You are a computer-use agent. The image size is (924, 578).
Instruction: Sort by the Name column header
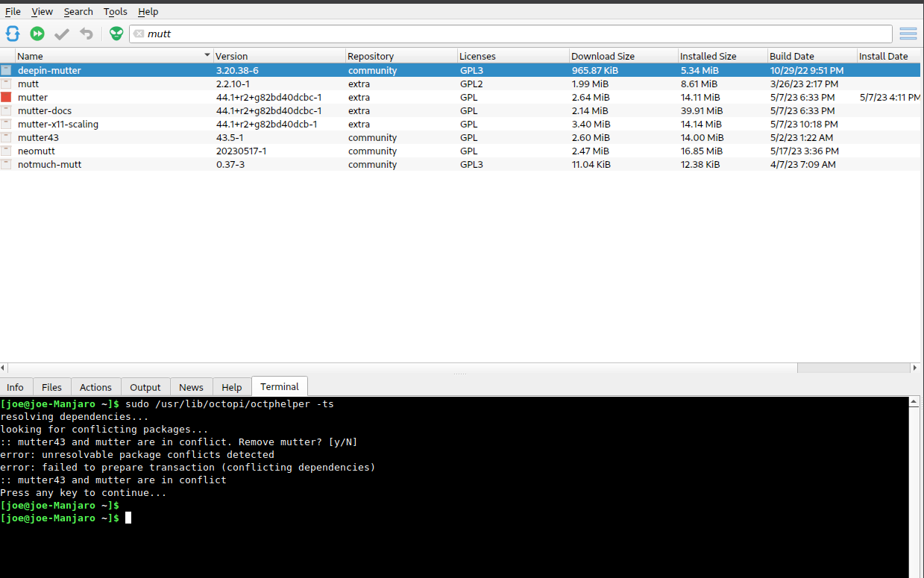click(113, 56)
